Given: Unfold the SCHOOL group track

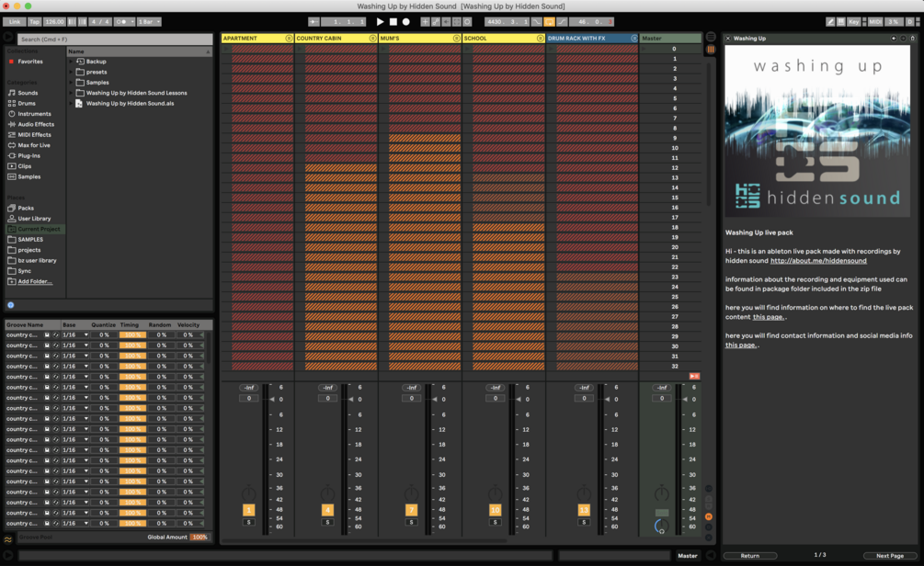Looking at the screenshot, I should tap(540, 39).
